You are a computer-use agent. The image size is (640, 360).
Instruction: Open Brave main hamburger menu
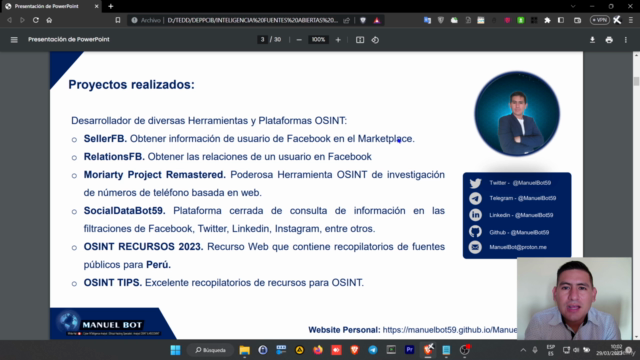tap(631, 20)
